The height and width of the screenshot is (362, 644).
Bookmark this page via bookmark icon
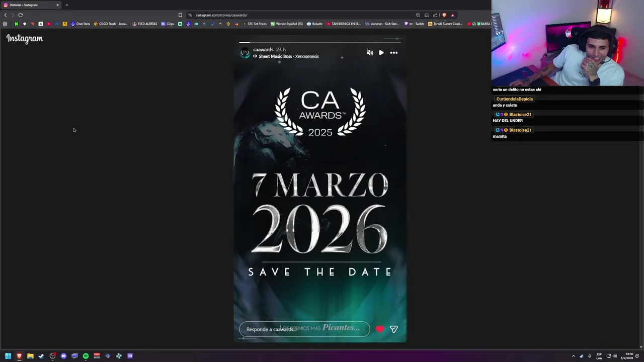(x=180, y=15)
